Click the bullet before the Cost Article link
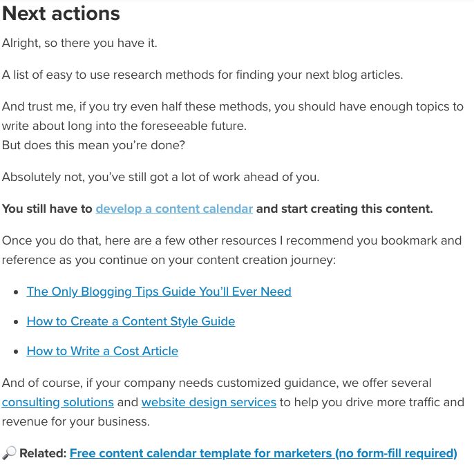474x476 pixels. point(17,352)
